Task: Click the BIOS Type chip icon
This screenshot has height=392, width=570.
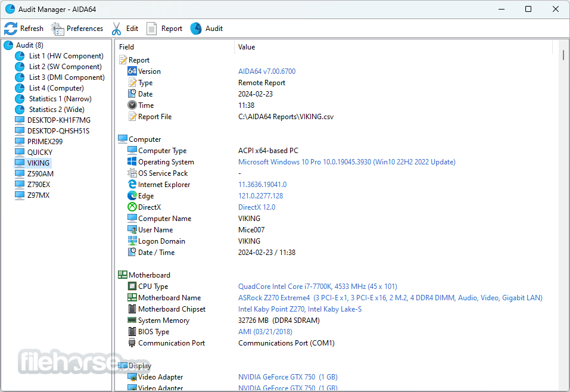Action: coord(132,331)
